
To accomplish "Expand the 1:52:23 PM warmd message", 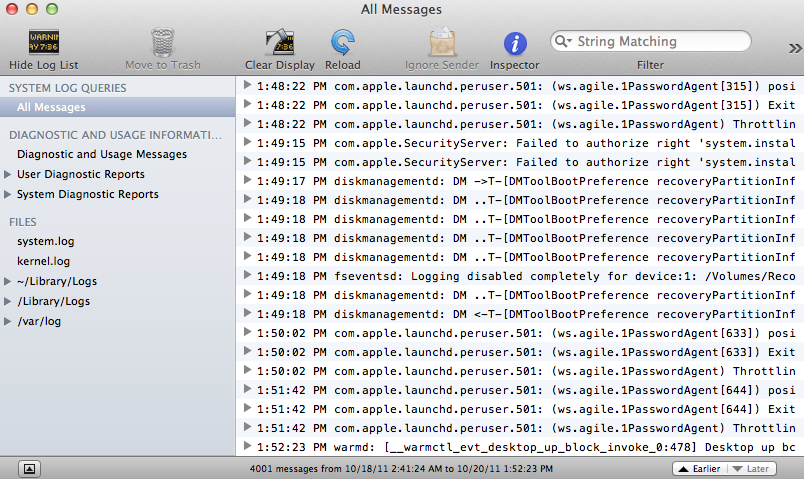I will (x=247, y=446).
